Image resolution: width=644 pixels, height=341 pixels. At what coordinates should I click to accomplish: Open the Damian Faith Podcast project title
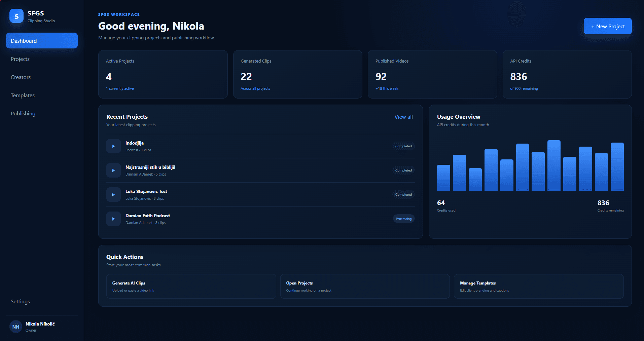click(x=148, y=216)
